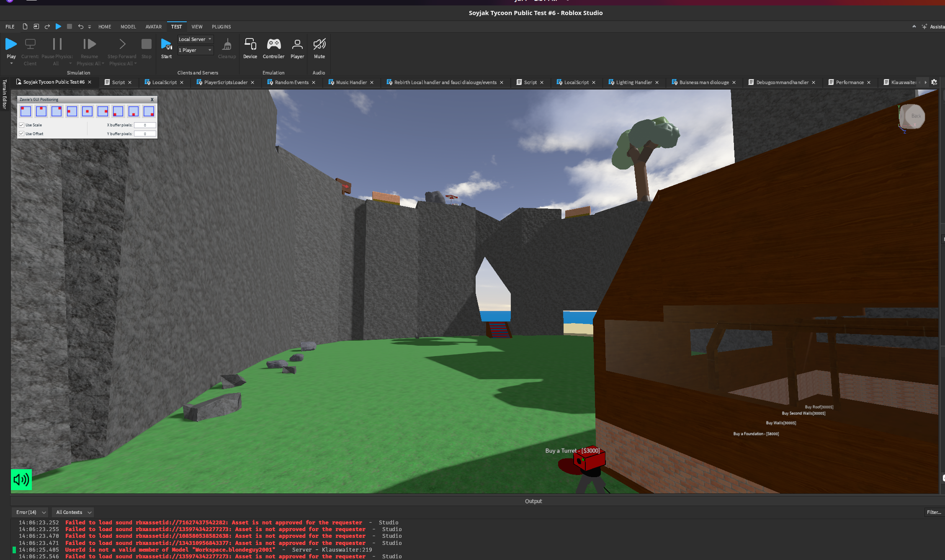Click the green speaker volume icon
This screenshot has width=945, height=560.
(x=21, y=480)
